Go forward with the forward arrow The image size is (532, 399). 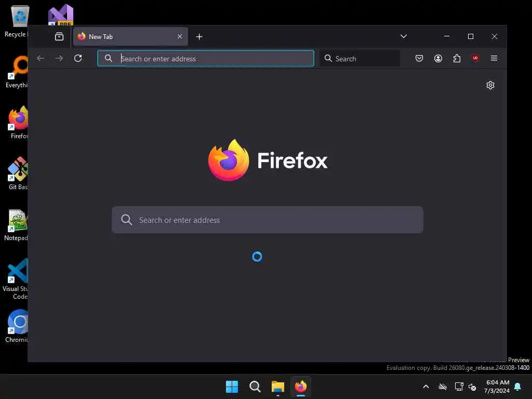[x=59, y=58]
